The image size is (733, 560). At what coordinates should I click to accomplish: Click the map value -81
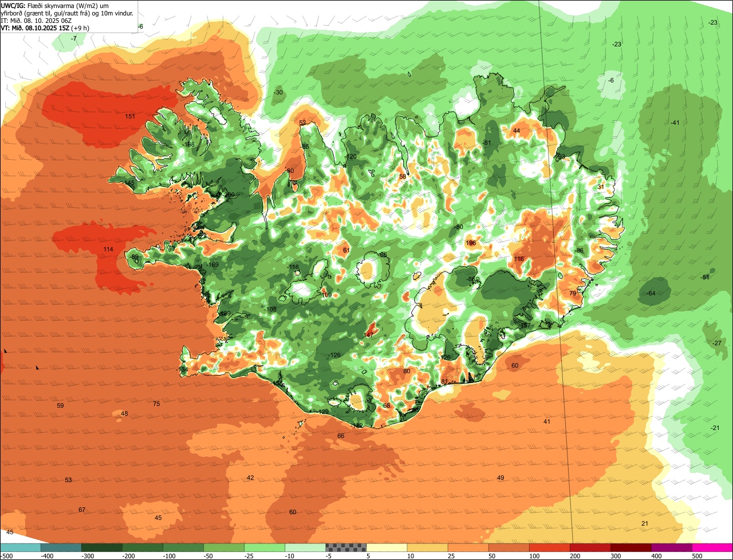click(487, 143)
